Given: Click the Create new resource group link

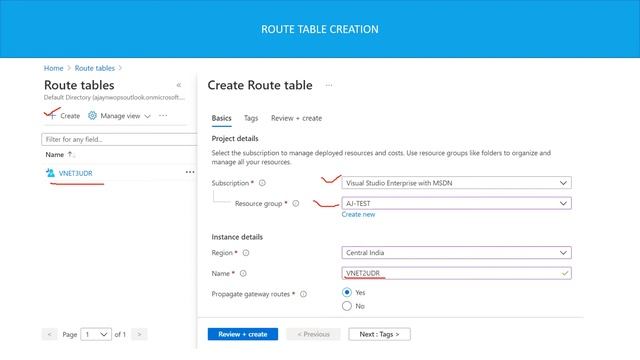Looking at the screenshot, I should (x=358, y=214).
